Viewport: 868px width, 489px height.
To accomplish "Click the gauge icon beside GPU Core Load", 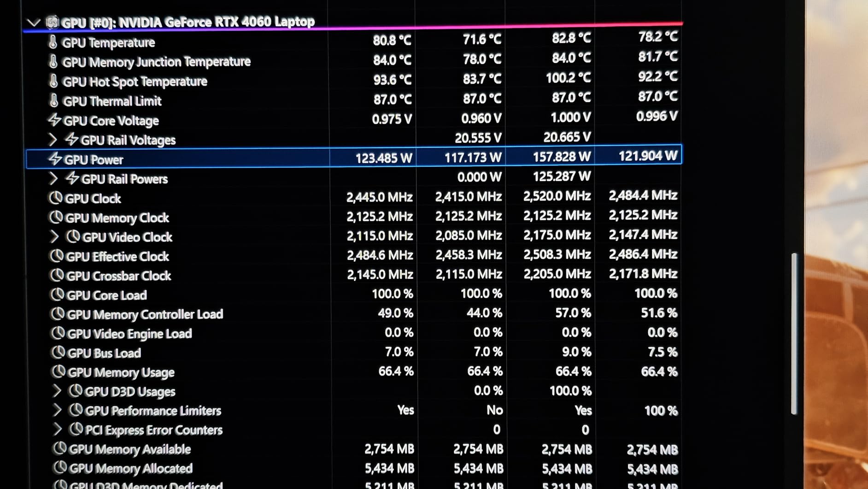I will click(57, 295).
